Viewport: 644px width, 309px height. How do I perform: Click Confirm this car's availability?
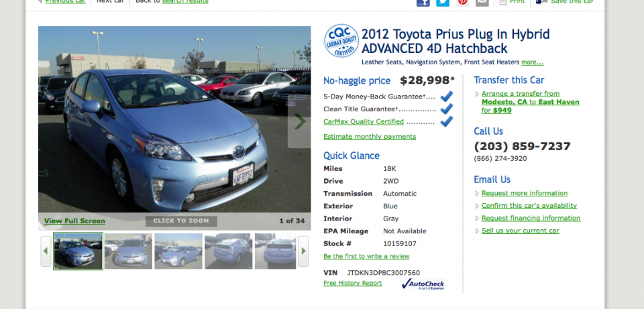coord(529,206)
